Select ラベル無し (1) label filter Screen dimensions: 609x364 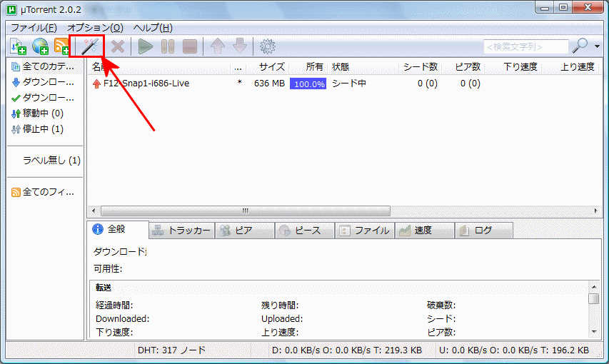coord(51,161)
